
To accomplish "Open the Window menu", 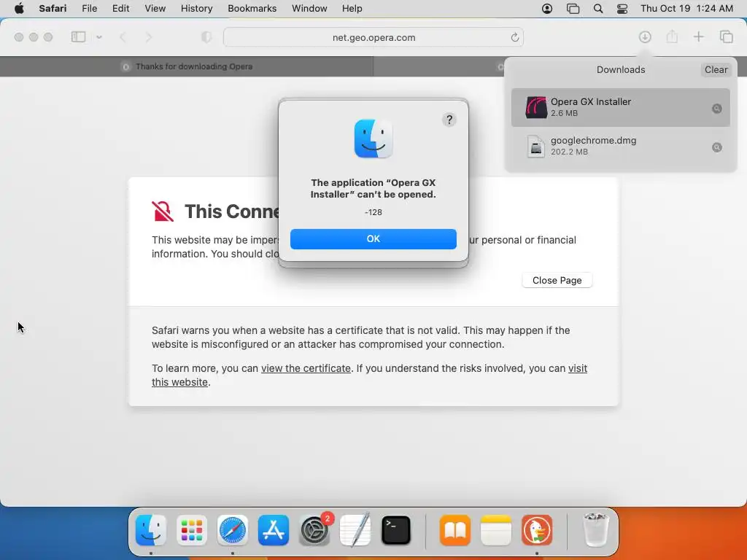I will tap(309, 9).
